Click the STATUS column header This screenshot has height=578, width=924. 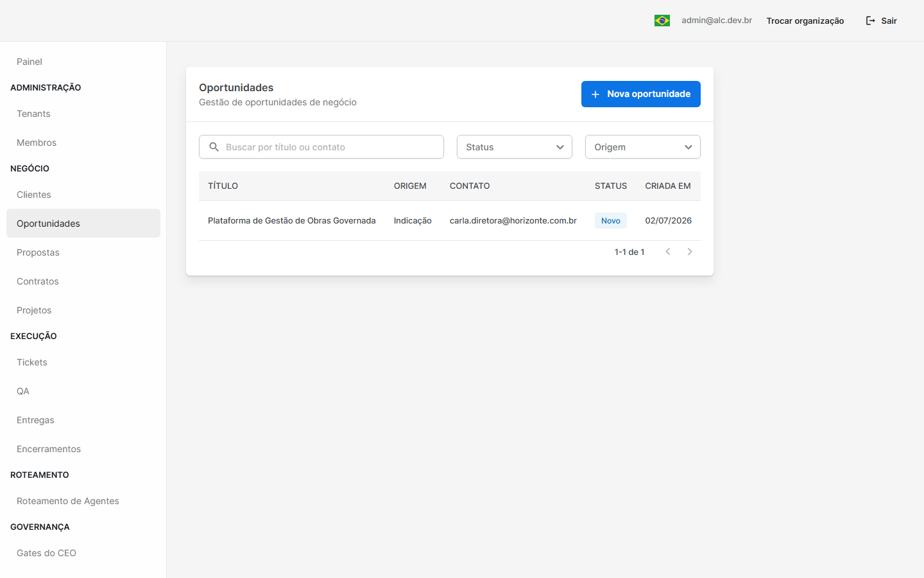click(611, 186)
